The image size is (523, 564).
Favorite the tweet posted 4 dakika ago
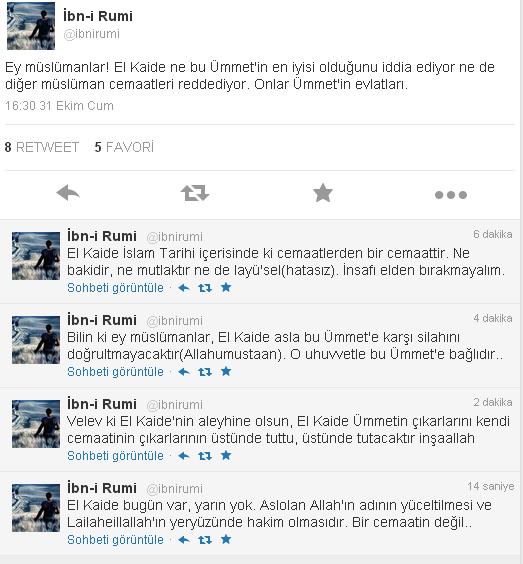pyautogui.click(x=226, y=371)
